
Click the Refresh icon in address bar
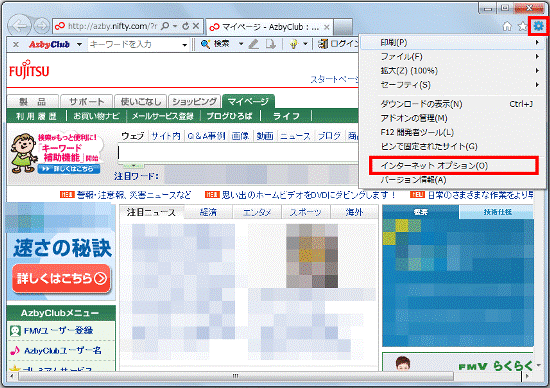[x=186, y=26]
